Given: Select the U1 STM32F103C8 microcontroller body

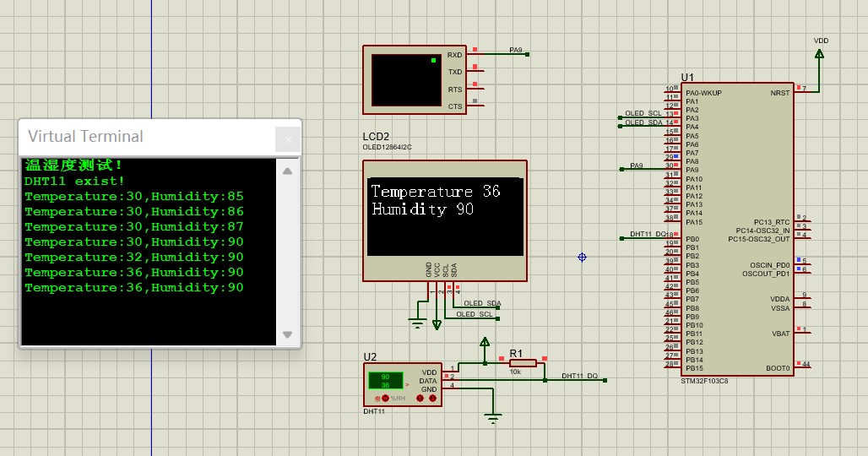Looking at the screenshot, I should [737, 228].
